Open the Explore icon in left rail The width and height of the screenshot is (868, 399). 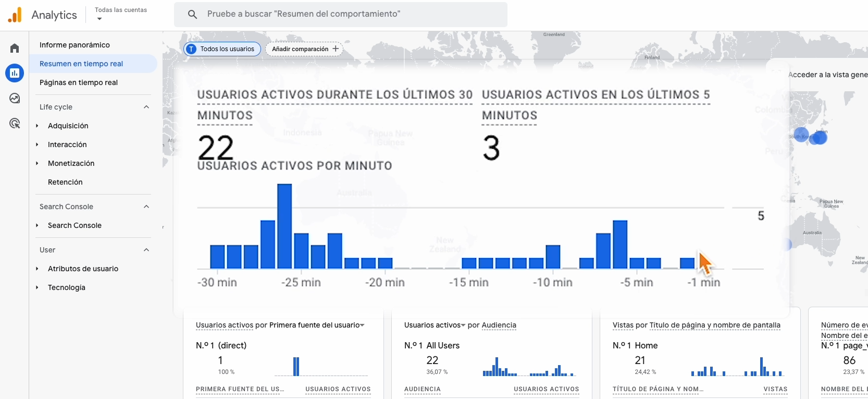[x=15, y=98]
